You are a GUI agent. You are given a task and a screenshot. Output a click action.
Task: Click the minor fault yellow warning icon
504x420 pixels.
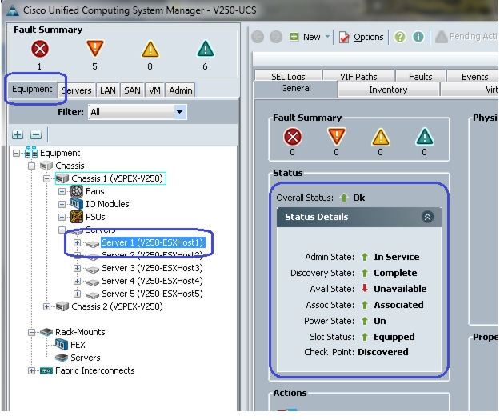coord(150,49)
